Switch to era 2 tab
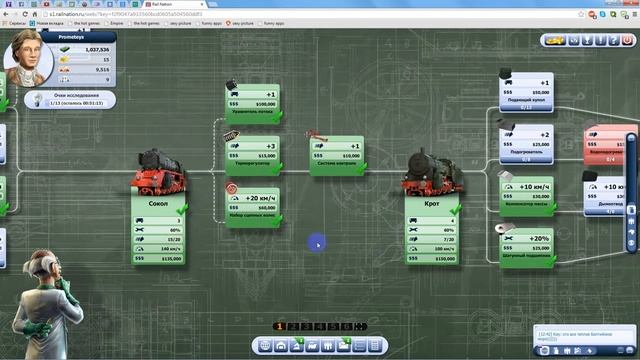 point(293,327)
